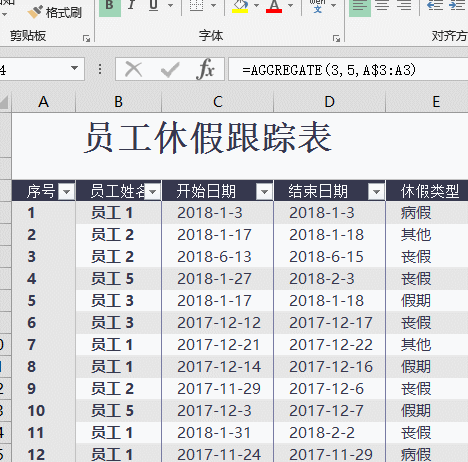Click 假期 in row 5
Image resolution: width=468 pixels, height=462 pixels.
tap(427, 301)
